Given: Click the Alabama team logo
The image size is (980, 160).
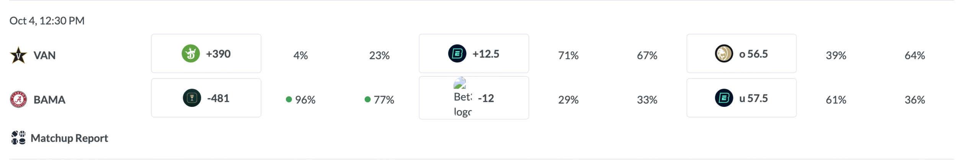Looking at the screenshot, I should click(x=18, y=99).
